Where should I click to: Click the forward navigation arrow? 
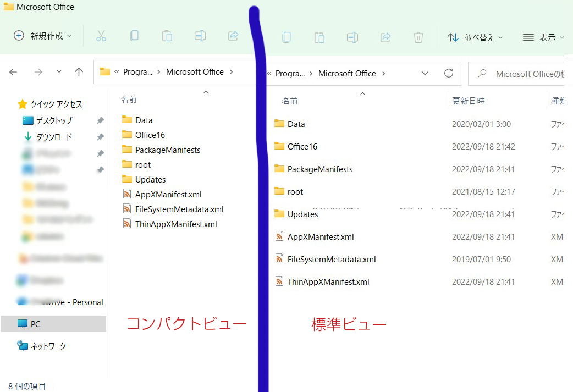pos(38,72)
